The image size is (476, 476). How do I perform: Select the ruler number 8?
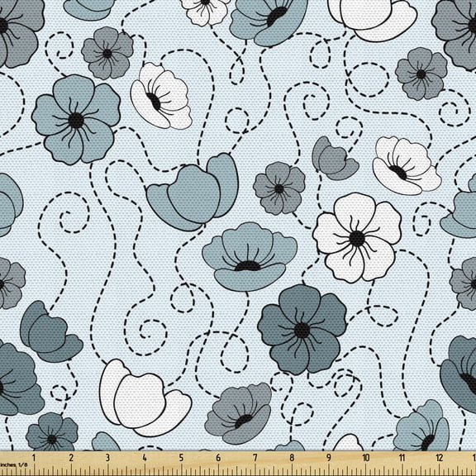point(292,458)
